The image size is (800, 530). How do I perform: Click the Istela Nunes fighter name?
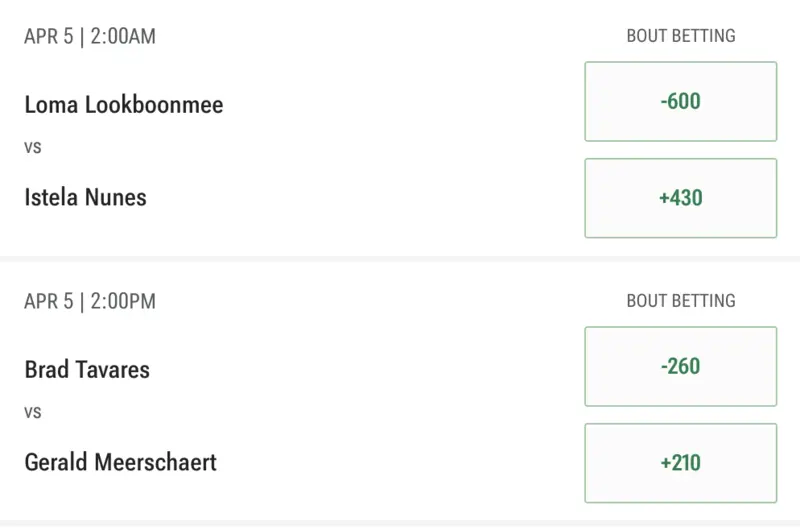(x=85, y=197)
